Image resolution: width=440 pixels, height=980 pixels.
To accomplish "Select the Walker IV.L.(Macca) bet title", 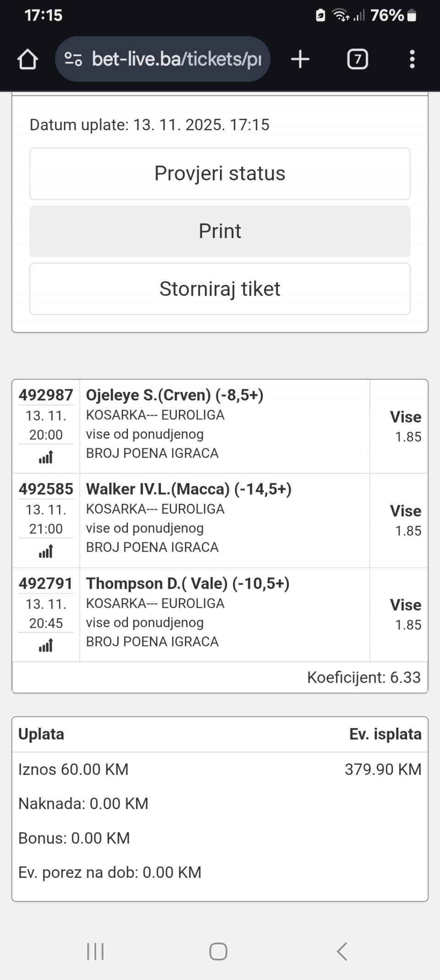I will (x=188, y=489).
